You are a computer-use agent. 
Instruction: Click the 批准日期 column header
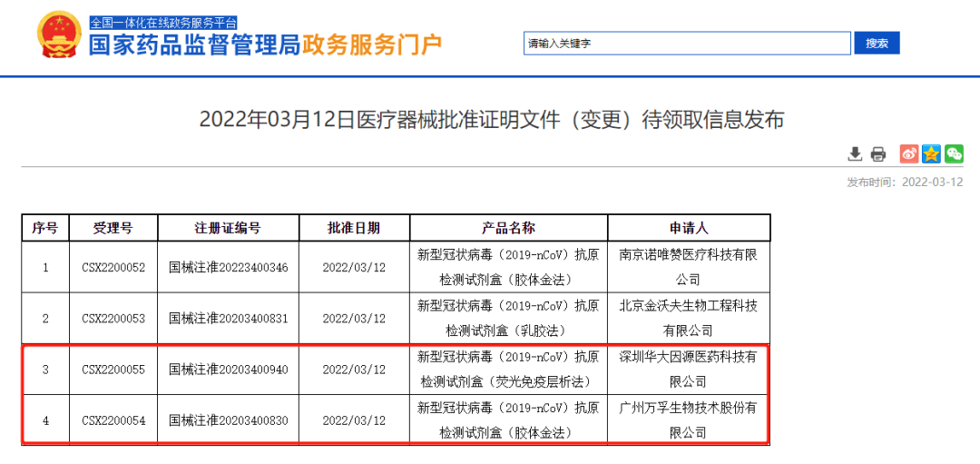354,228
